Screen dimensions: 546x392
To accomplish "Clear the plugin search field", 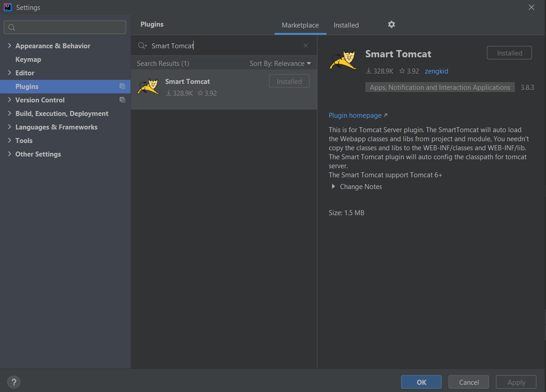I will coord(306,46).
